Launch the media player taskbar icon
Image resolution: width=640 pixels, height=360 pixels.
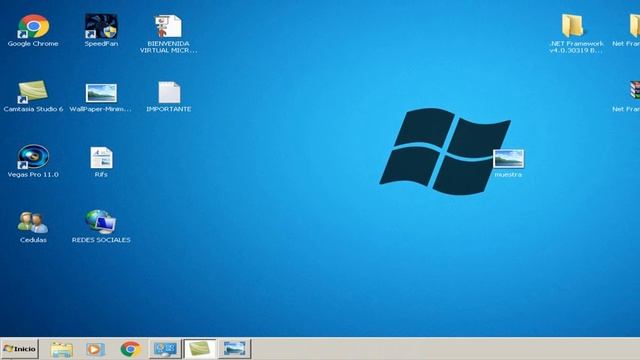click(96, 349)
